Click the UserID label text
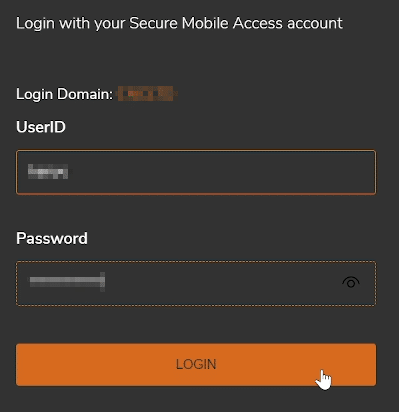 41,127
